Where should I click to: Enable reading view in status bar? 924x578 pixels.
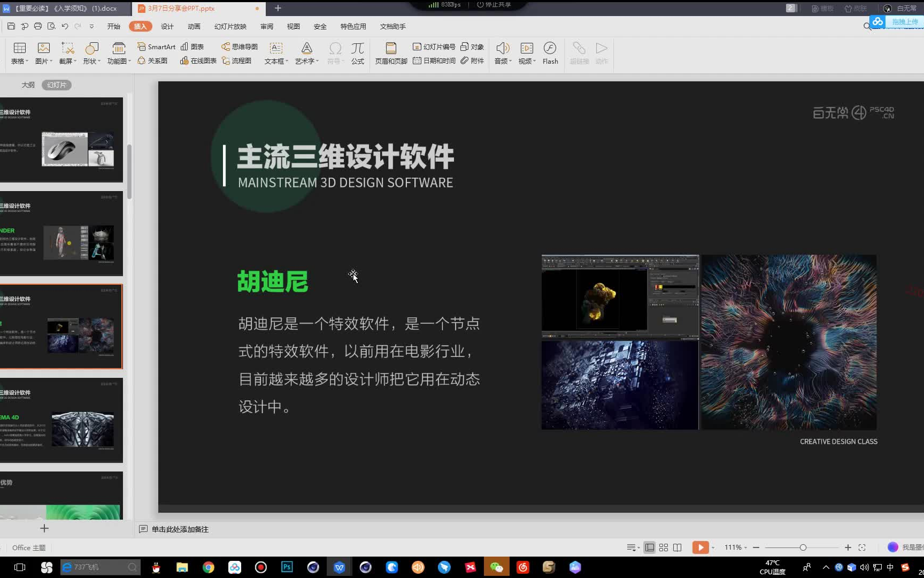[x=677, y=547]
